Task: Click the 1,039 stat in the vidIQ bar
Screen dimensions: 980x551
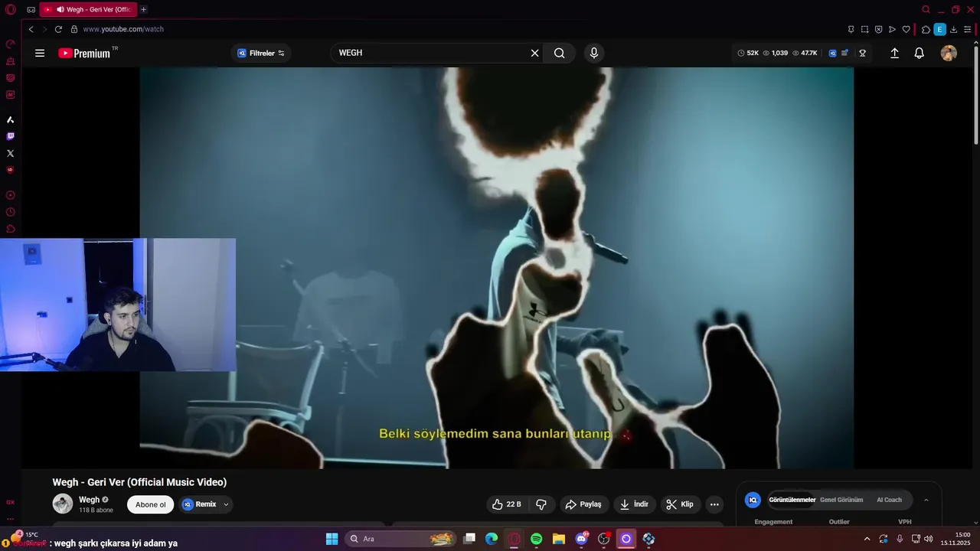Action: point(776,53)
